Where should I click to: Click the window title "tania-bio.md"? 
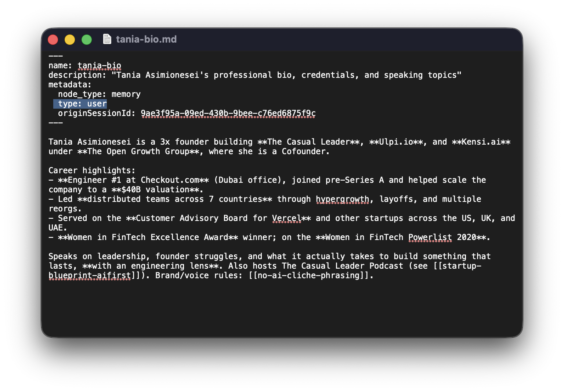point(146,39)
